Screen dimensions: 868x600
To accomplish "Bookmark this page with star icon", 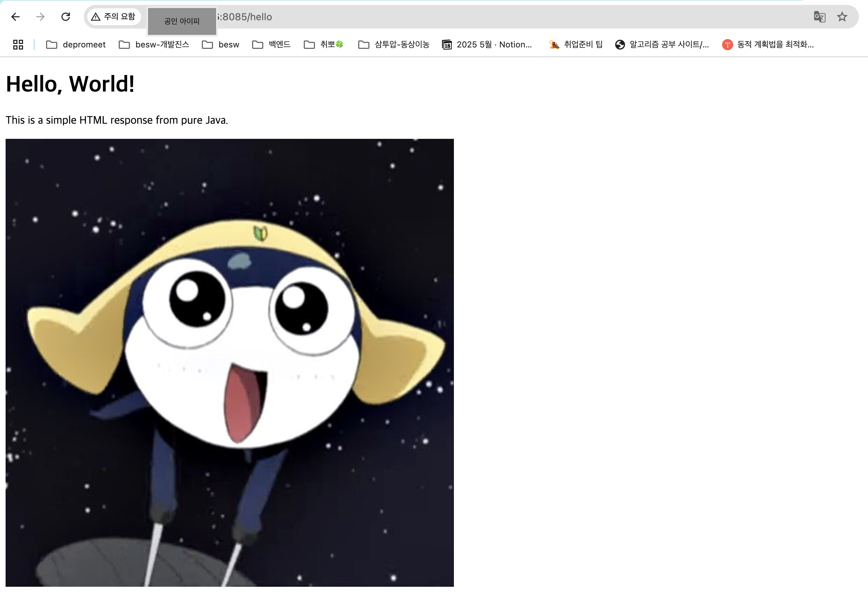I will (x=842, y=17).
